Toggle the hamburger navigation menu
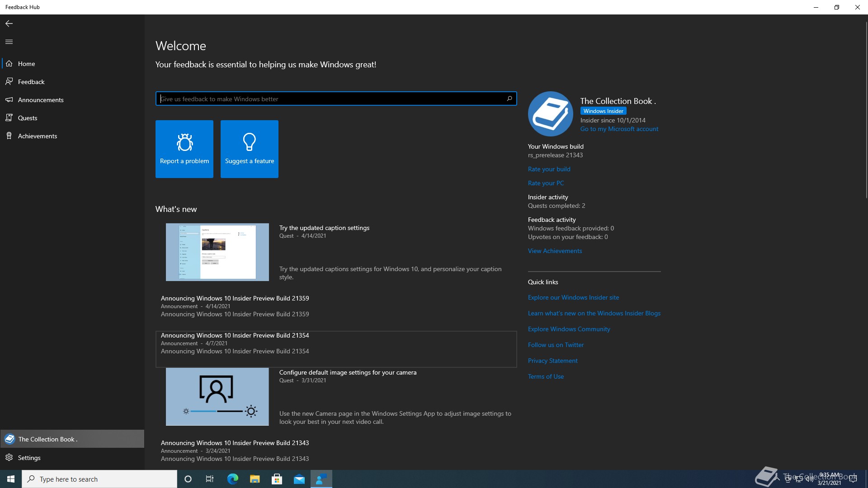This screenshot has width=868, height=488. pos(9,42)
